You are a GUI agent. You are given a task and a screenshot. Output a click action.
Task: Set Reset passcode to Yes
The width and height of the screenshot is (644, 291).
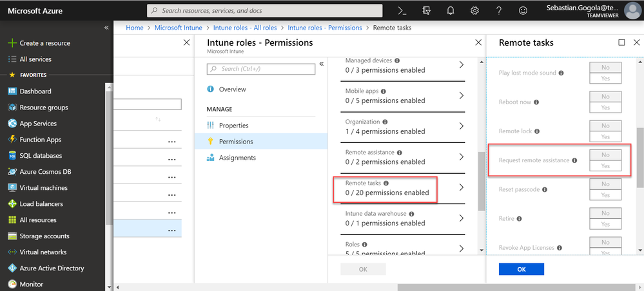click(x=605, y=195)
